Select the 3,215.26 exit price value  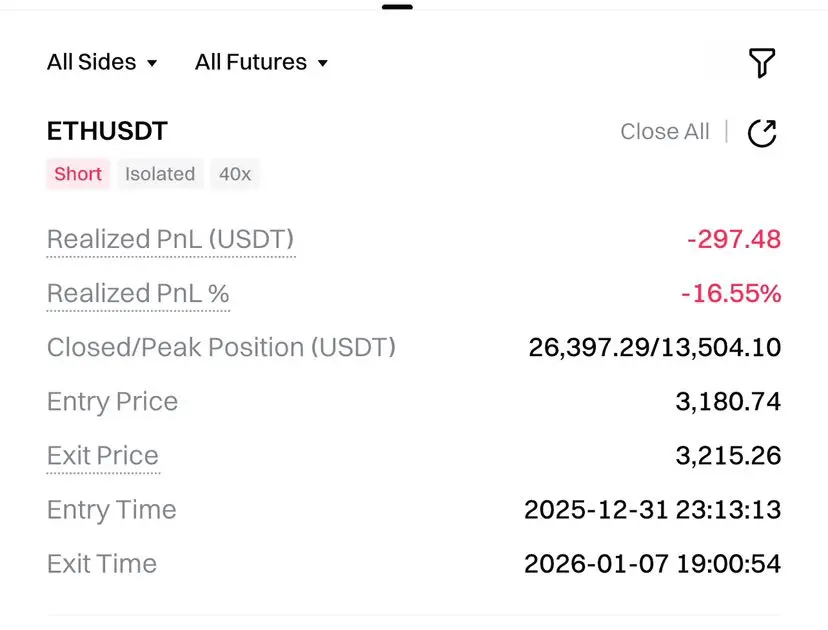(x=728, y=456)
